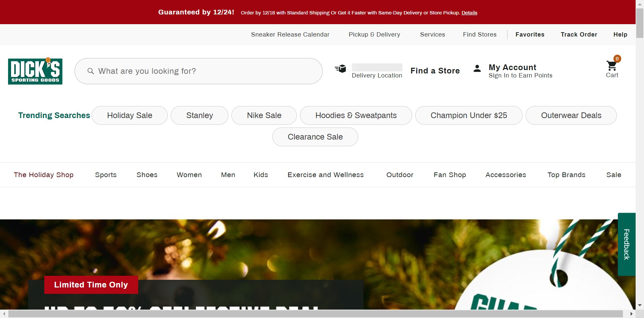Click the horizontal scrollbar left arrow
This screenshot has width=644, height=318.
tap(4, 314)
